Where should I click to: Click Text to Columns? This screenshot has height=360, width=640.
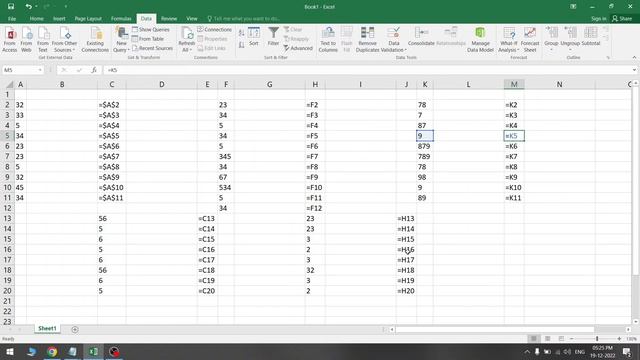(x=328, y=40)
